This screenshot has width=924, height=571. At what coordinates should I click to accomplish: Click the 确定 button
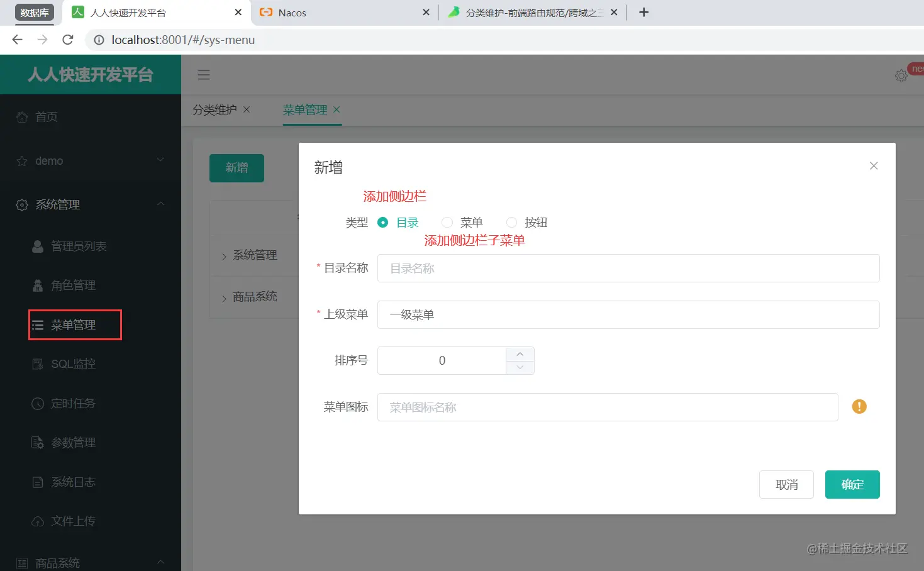click(852, 485)
